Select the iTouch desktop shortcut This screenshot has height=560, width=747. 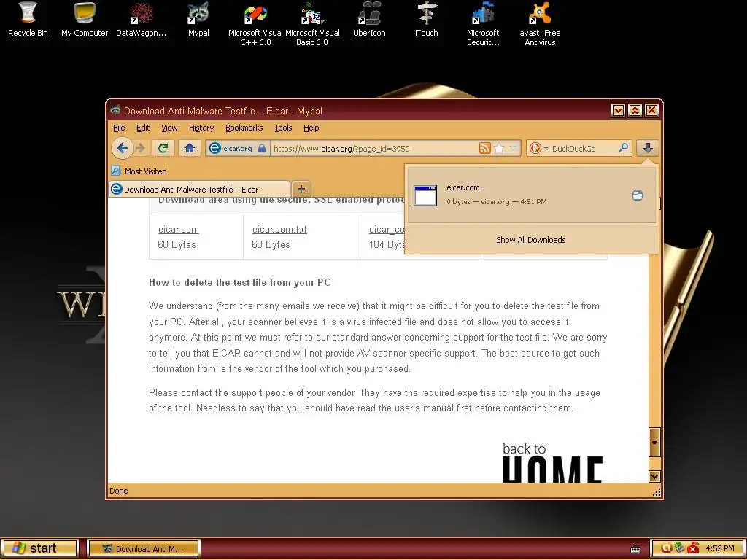[426, 20]
